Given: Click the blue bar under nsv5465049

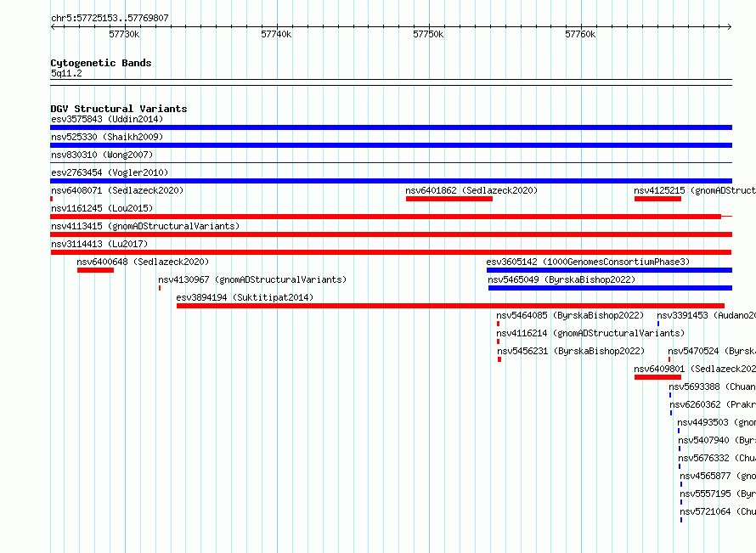Looking at the screenshot, I should (x=610, y=288).
